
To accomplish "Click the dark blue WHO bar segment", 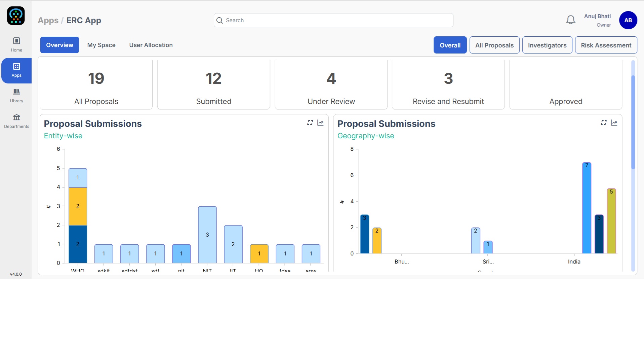I will pyautogui.click(x=78, y=244).
